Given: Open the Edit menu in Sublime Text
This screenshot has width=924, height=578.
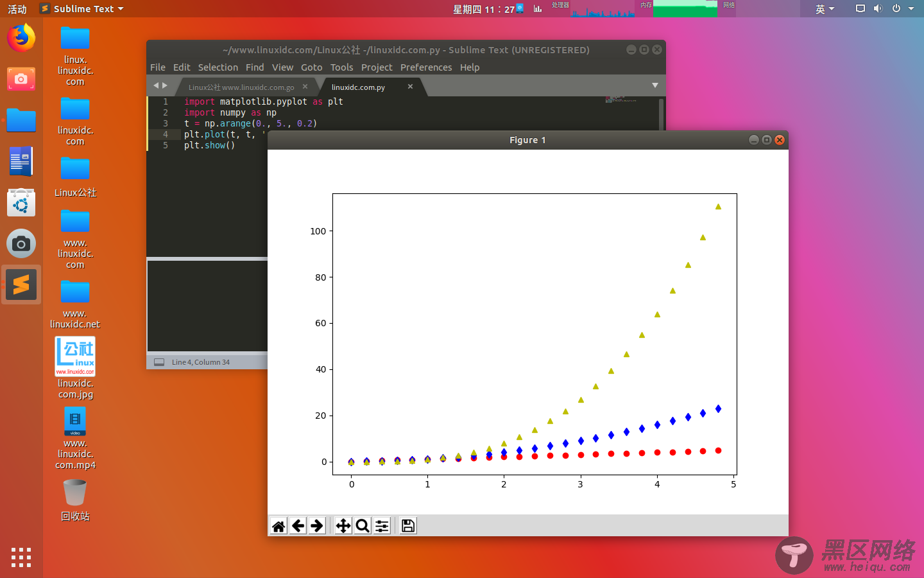Looking at the screenshot, I should coord(182,67).
